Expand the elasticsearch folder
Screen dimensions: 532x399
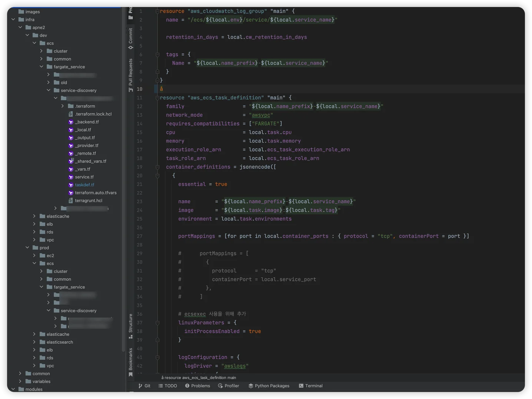click(34, 342)
